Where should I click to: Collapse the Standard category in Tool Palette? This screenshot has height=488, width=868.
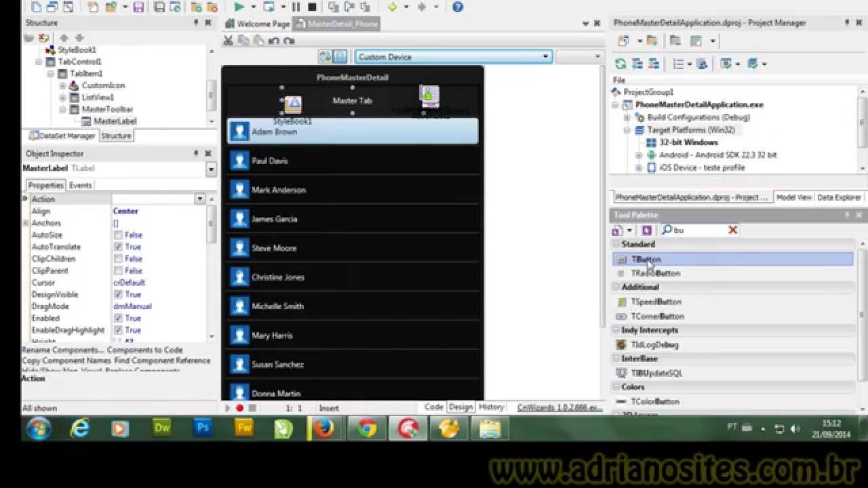[616, 244]
